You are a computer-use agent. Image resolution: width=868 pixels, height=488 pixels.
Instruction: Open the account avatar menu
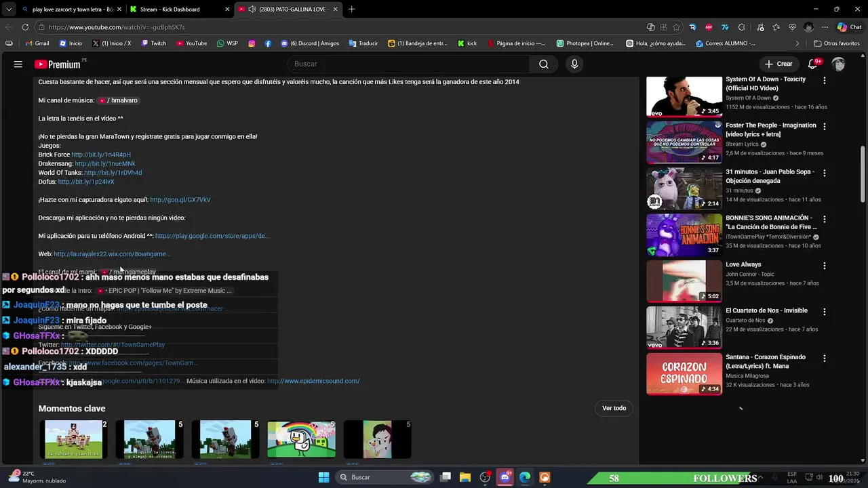[839, 64]
